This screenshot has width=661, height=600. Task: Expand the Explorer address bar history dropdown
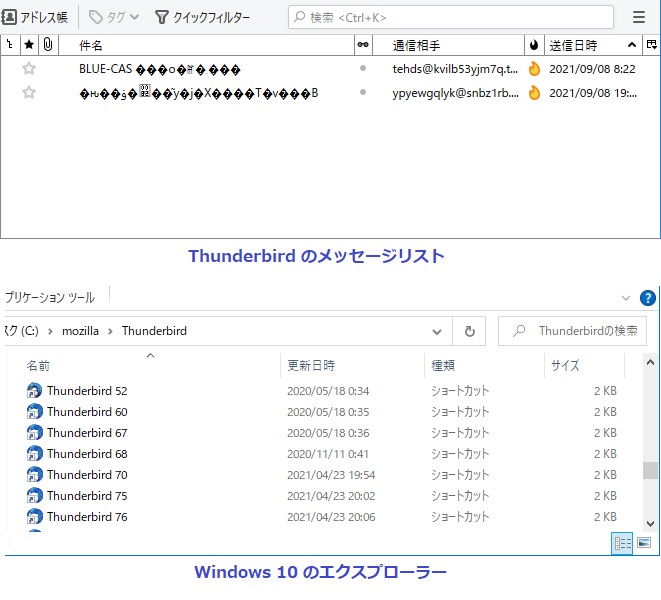click(x=437, y=331)
